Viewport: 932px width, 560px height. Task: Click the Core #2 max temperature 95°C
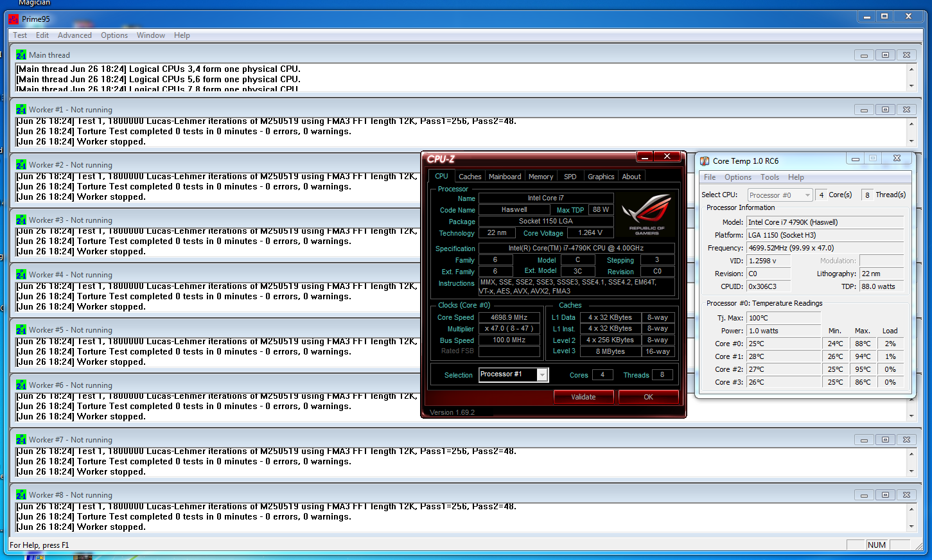863,369
